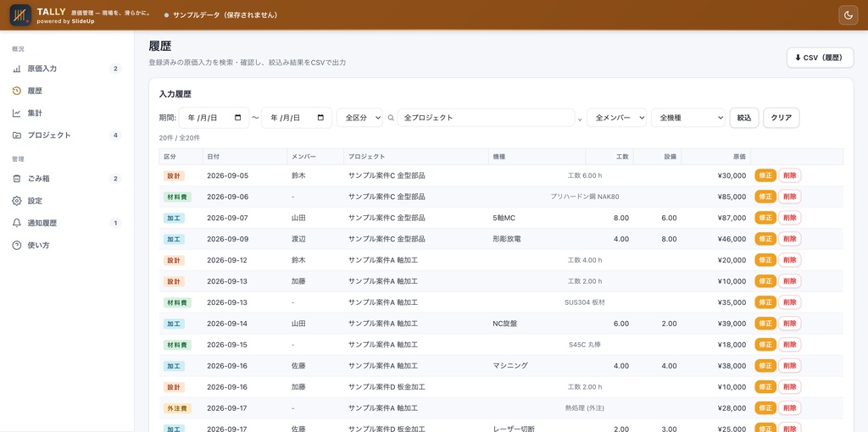The width and height of the screenshot is (868, 432).
Task: Open 集計 line chart icon in sidebar
Action: (x=17, y=113)
